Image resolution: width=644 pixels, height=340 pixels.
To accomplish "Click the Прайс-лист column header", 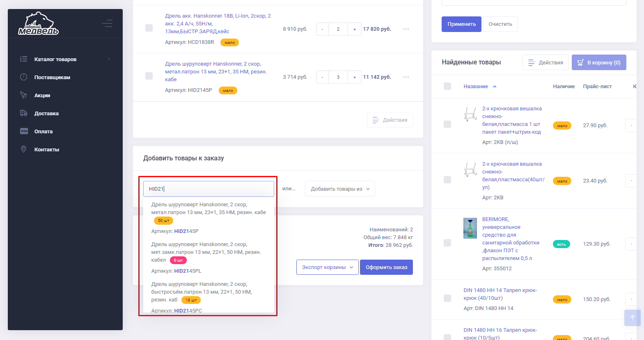I will (597, 87).
